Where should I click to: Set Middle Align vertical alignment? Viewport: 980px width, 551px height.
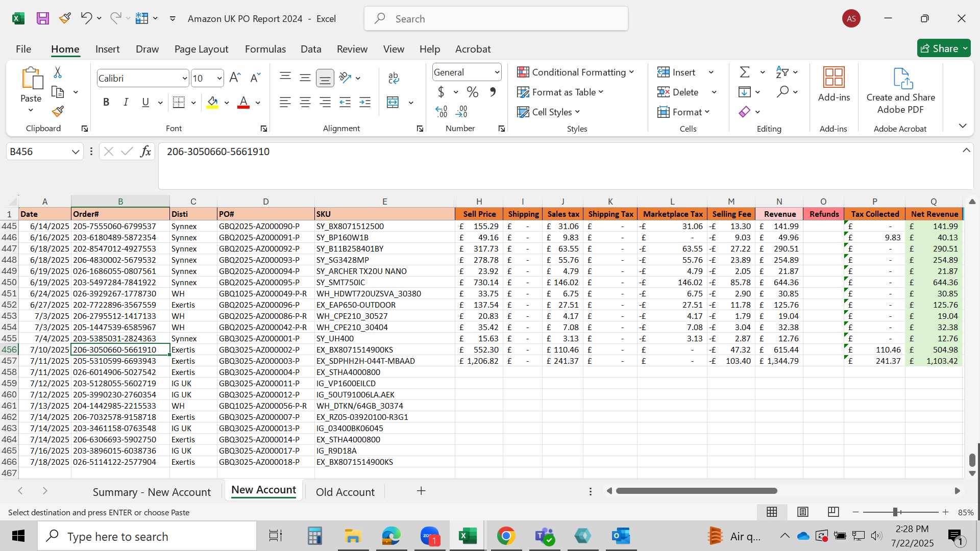pos(305,78)
